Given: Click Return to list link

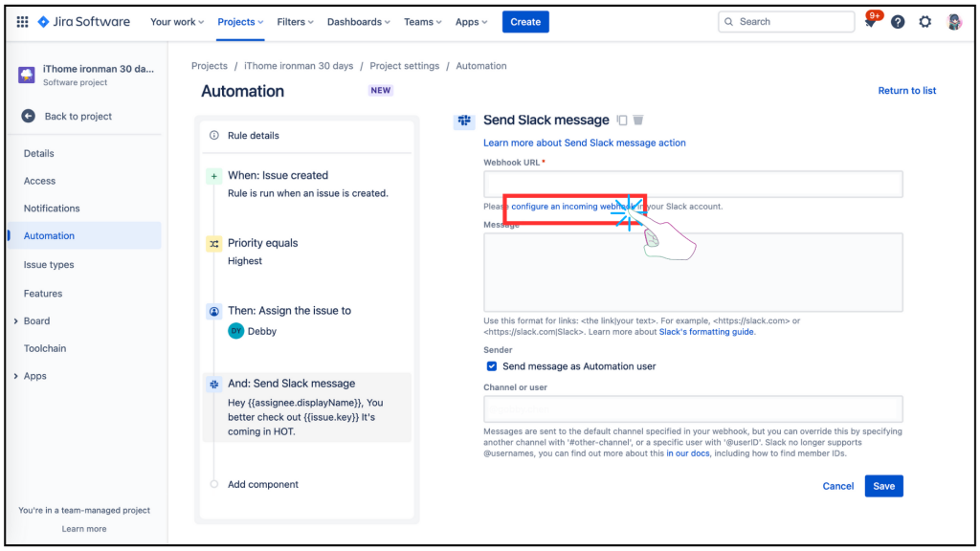Looking at the screenshot, I should 907,91.
